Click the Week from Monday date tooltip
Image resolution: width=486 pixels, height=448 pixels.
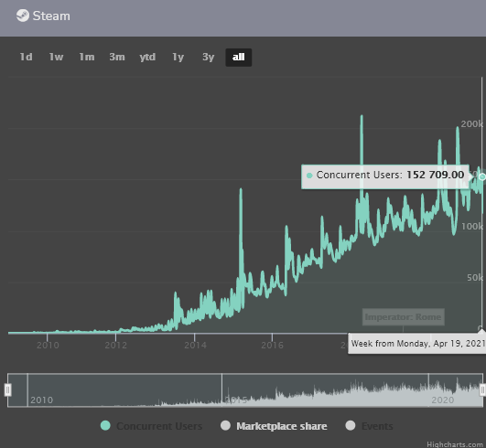(x=417, y=344)
